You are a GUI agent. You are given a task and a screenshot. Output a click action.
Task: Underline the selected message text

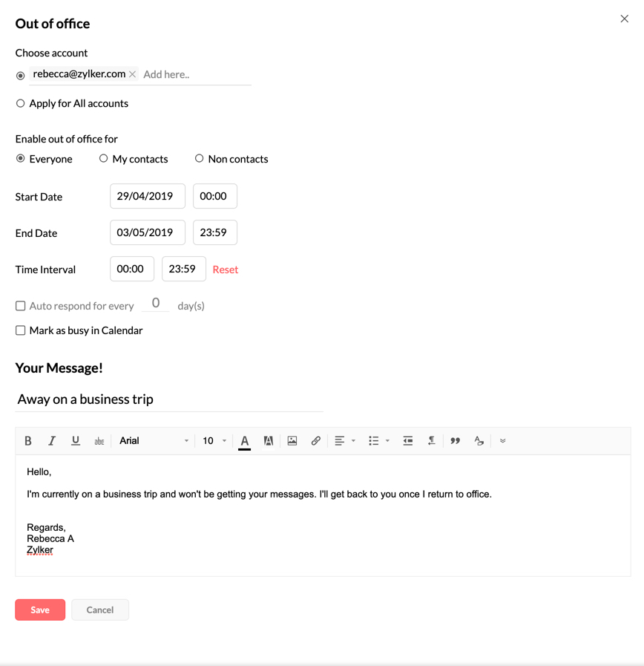pos(76,441)
